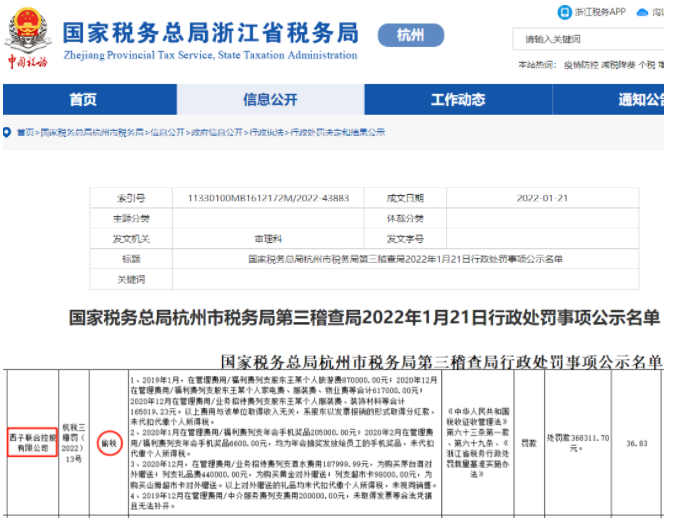Click the 杭州 city badge

(411, 35)
